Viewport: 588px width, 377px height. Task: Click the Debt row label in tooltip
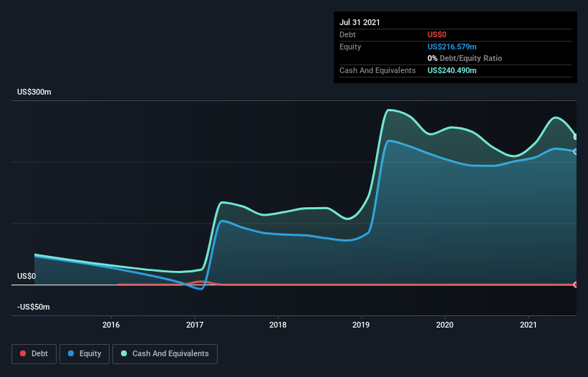pos(347,34)
